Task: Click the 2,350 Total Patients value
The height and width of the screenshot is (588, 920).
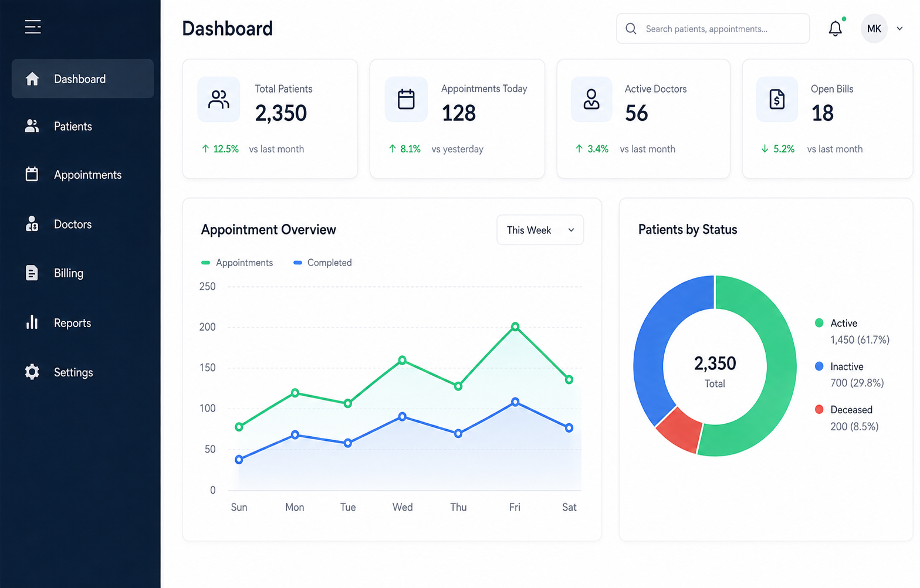Action: (x=281, y=113)
